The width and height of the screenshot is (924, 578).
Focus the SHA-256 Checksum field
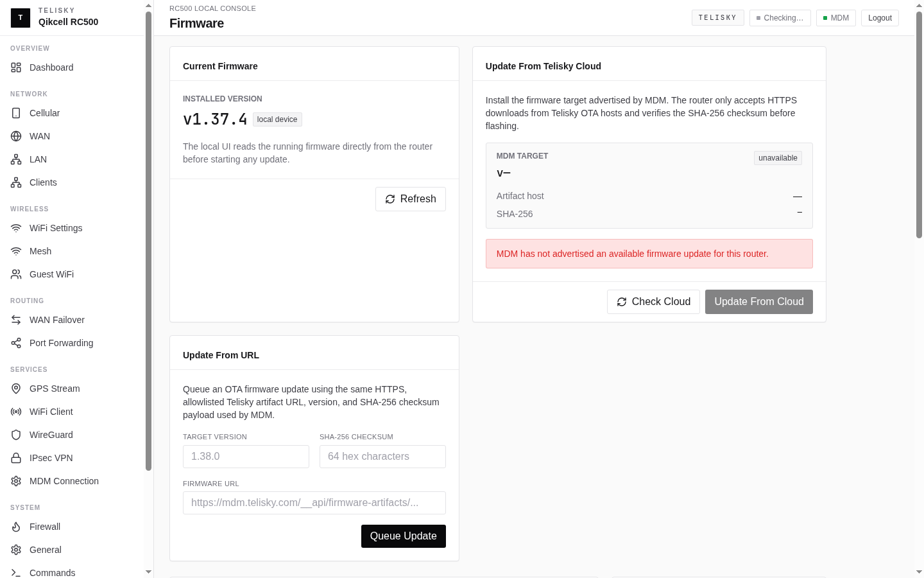[382, 457]
